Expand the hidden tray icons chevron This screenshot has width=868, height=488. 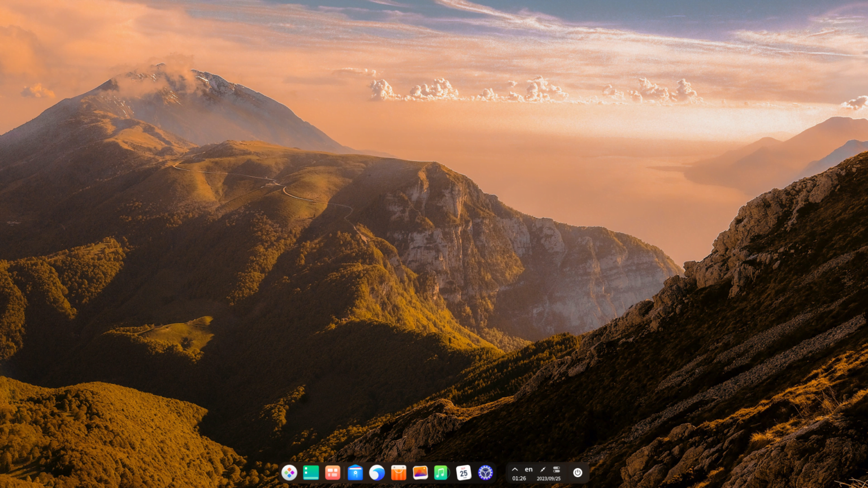pos(514,469)
